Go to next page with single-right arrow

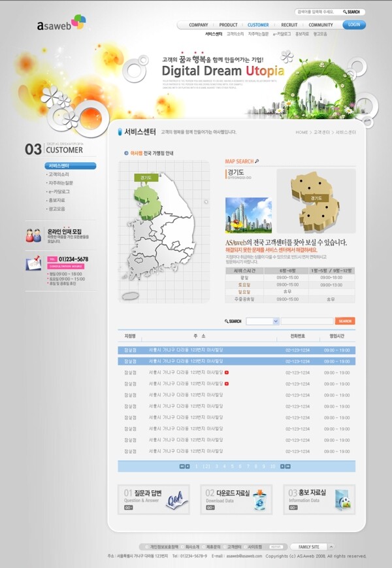click(x=282, y=466)
